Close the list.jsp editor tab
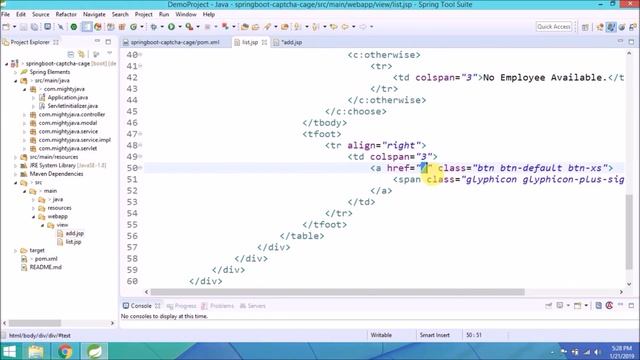The height and width of the screenshot is (360, 640). click(264, 42)
